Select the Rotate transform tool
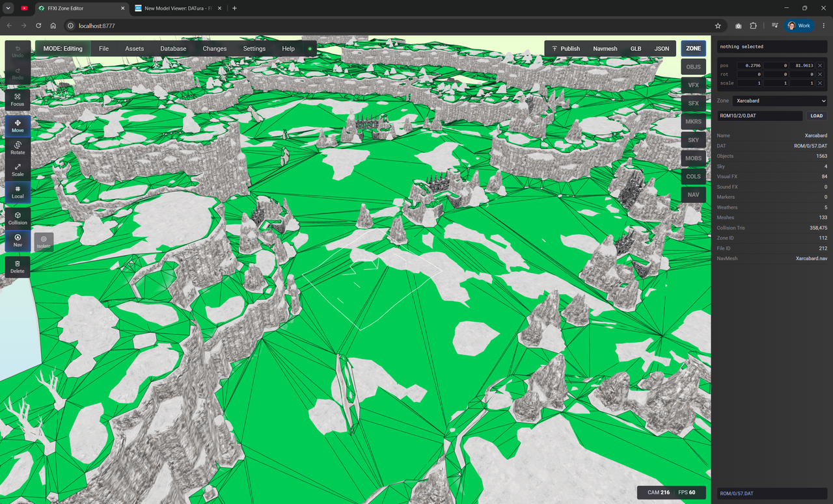 (18, 148)
